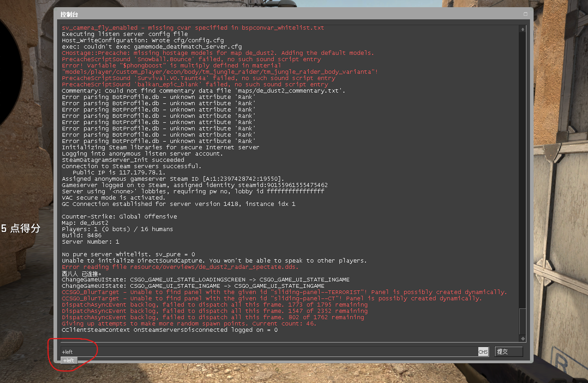Select the DirectSoundCapture warning line

pos(214,261)
